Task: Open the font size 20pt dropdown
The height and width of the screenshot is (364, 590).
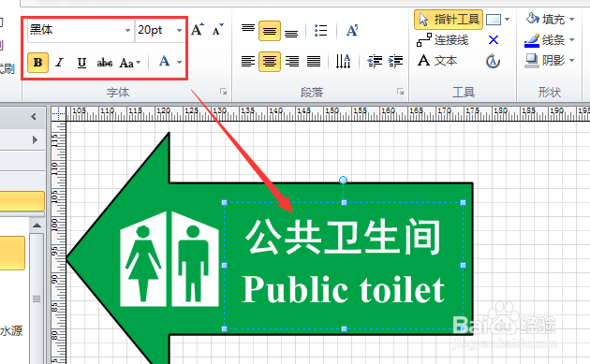Action: point(179,30)
